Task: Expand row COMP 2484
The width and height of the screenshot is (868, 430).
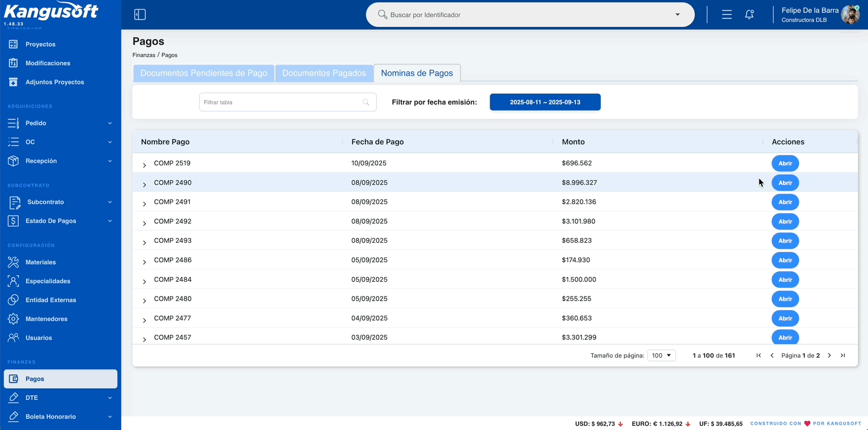Action: tap(144, 281)
